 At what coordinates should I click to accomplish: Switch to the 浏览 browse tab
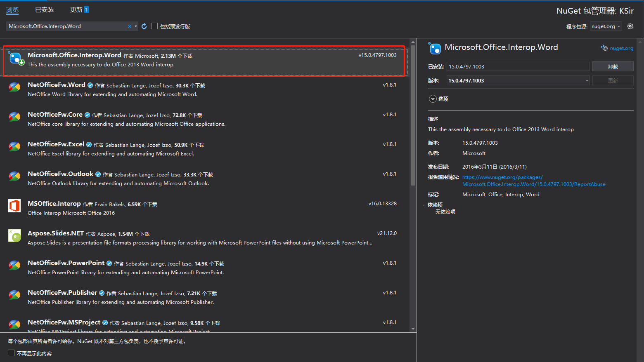pyautogui.click(x=12, y=10)
